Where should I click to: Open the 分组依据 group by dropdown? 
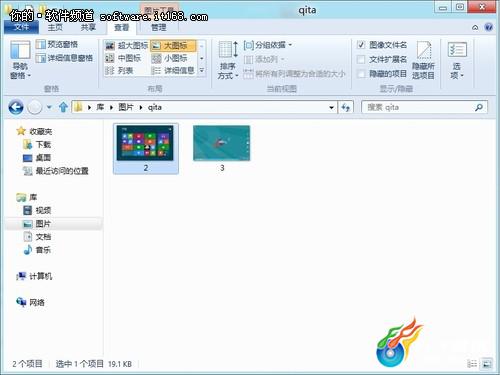pyautogui.click(x=268, y=45)
